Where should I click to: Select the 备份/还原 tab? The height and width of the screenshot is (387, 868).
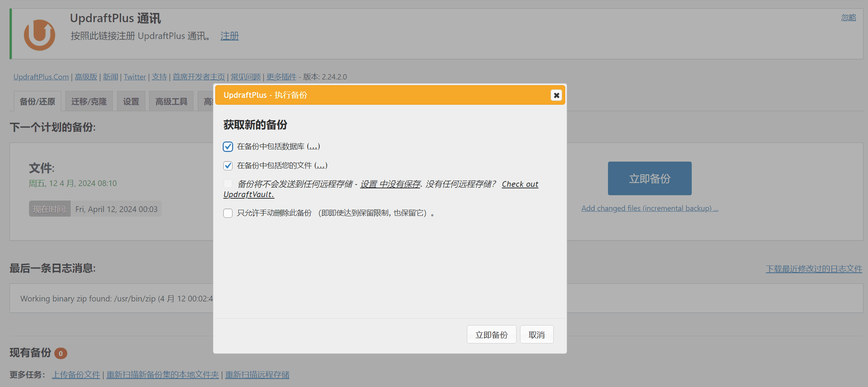(x=37, y=101)
